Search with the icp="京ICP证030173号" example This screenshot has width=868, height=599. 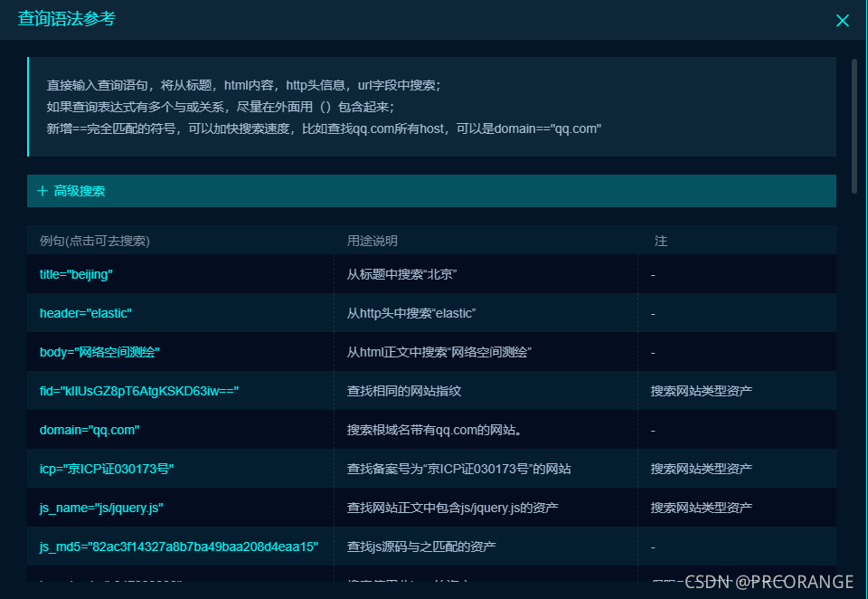pyautogui.click(x=105, y=469)
